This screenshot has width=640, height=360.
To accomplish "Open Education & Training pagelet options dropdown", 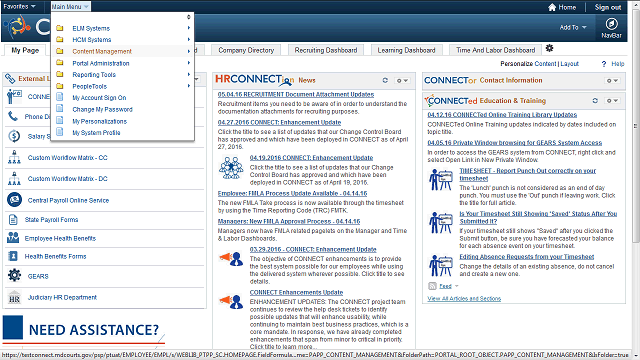I will click(x=612, y=100).
